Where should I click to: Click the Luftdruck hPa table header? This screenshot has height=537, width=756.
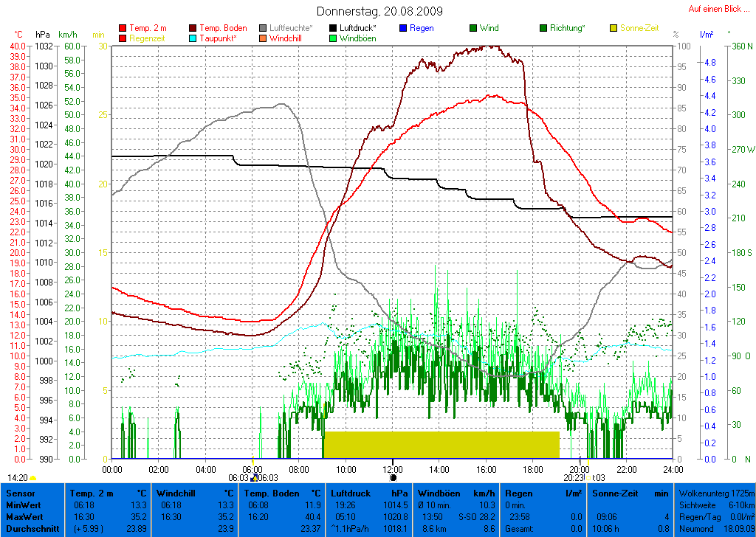click(x=368, y=493)
